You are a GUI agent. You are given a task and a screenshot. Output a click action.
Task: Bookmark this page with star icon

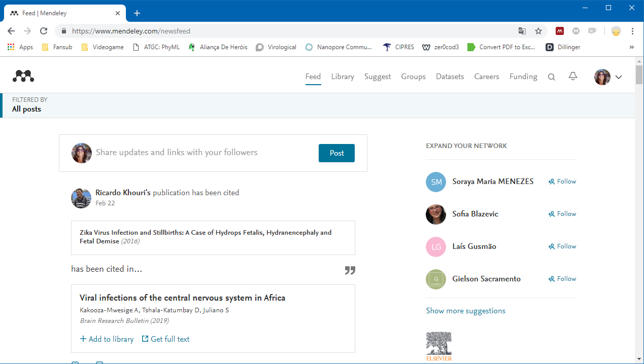click(538, 31)
